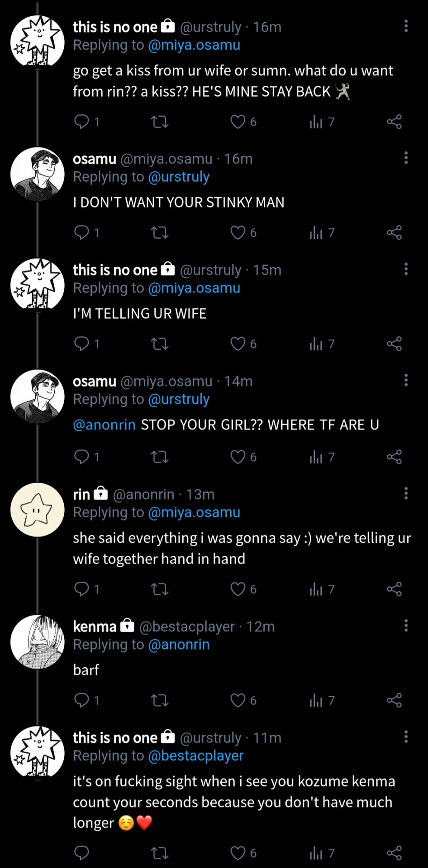Retweet the "count your seconds" tweet

(x=159, y=853)
